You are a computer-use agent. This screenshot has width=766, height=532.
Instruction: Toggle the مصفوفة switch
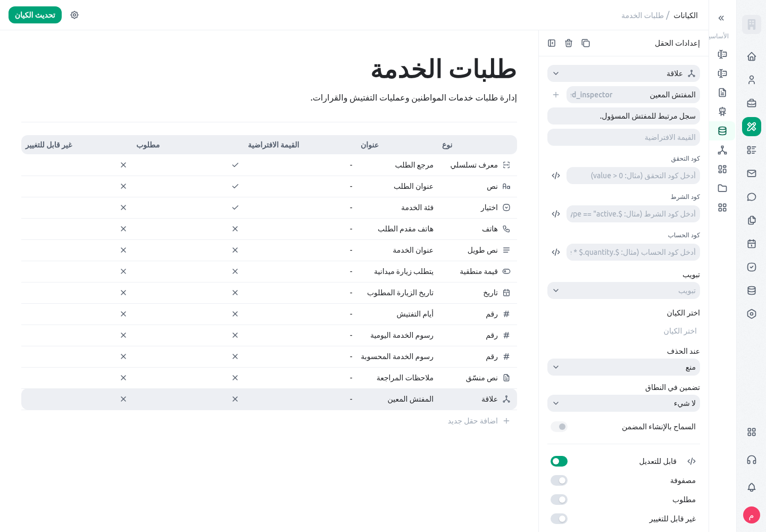tap(559, 480)
